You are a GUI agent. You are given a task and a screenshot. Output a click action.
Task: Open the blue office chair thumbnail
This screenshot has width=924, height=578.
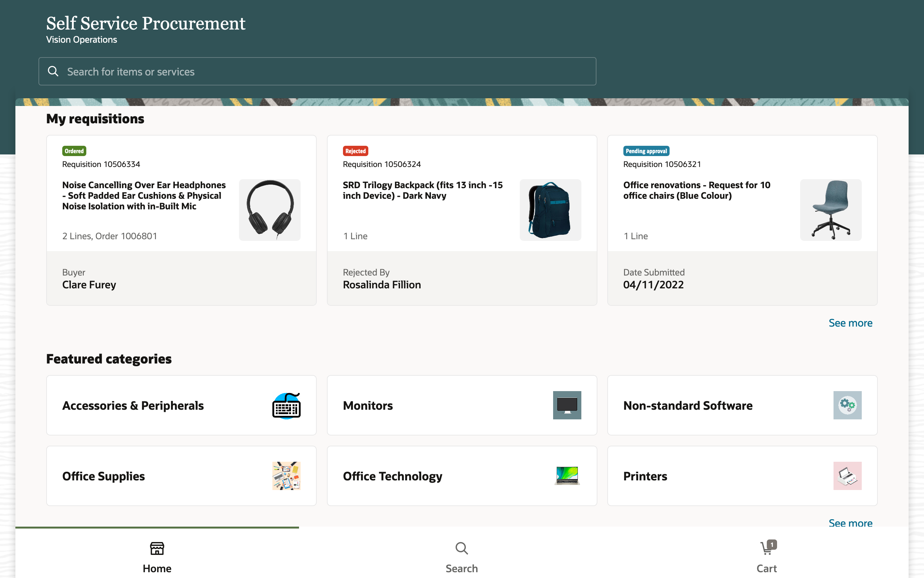coord(830,210)
